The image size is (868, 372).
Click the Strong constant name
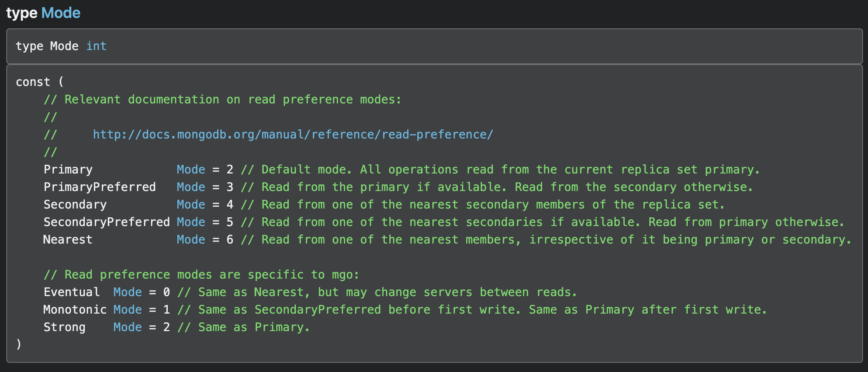(x=64, y=327)
